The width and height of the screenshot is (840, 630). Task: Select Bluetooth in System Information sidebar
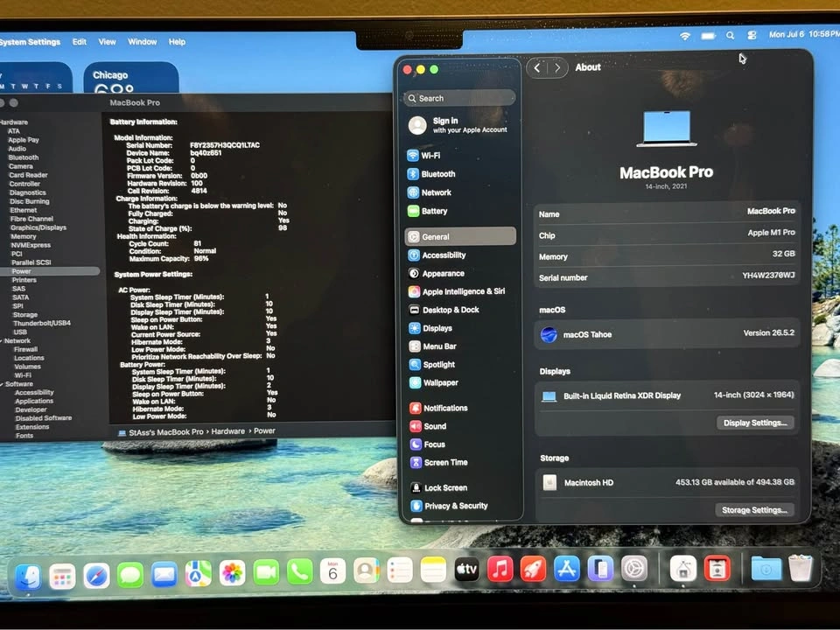point(24,157)
